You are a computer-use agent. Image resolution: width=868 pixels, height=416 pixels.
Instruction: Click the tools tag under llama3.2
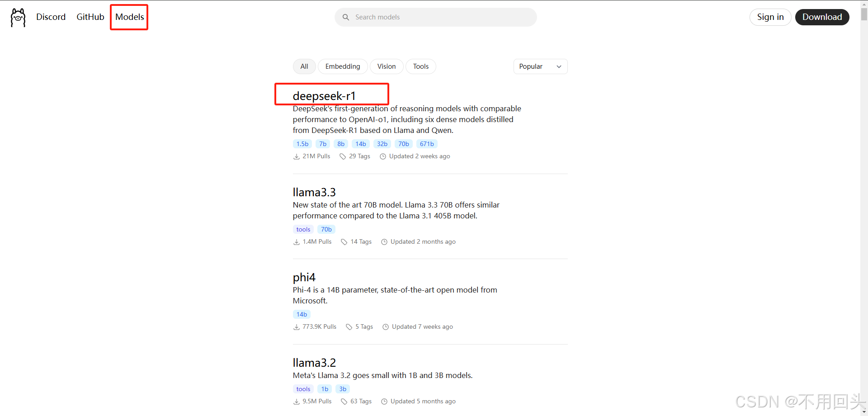click(303, 389)
